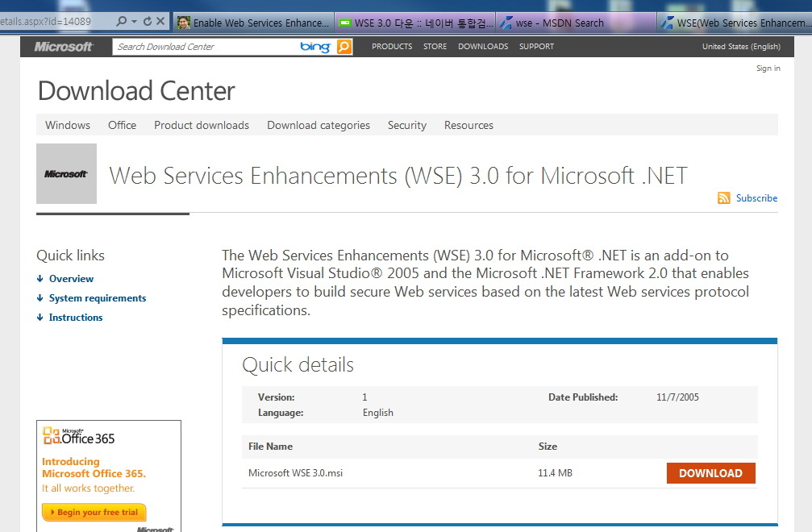Click the Instructions quick link
812x532 pixels.
(x=76, y=318)
